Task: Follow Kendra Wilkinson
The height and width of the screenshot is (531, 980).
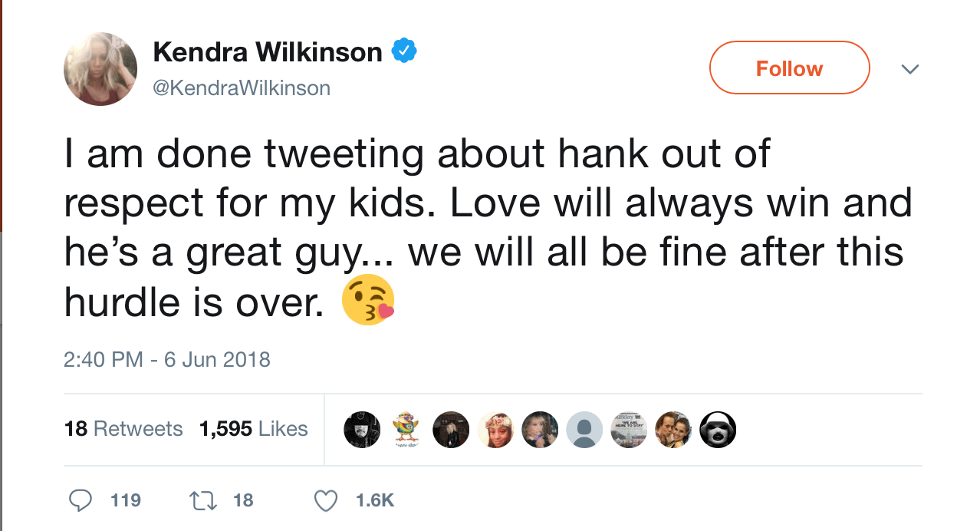Action: 789,68
